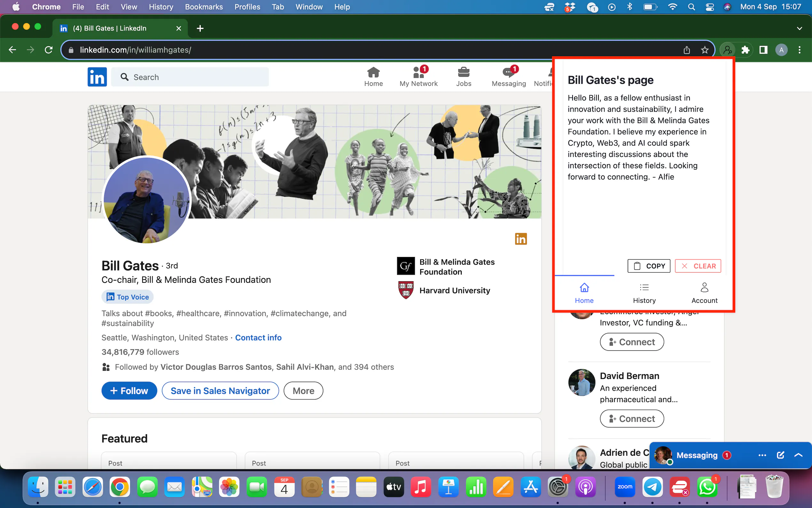Screen dimensions: 812x508
Task: Open macOS Control Center toggles
Action: coord(709,7)
